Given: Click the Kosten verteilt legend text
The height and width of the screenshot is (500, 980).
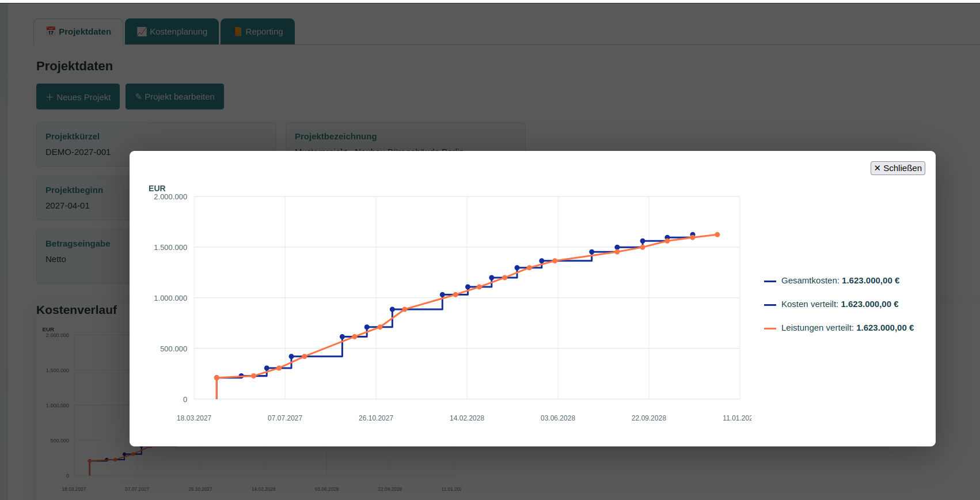Looking at the screenshot, I should point(840,304).
